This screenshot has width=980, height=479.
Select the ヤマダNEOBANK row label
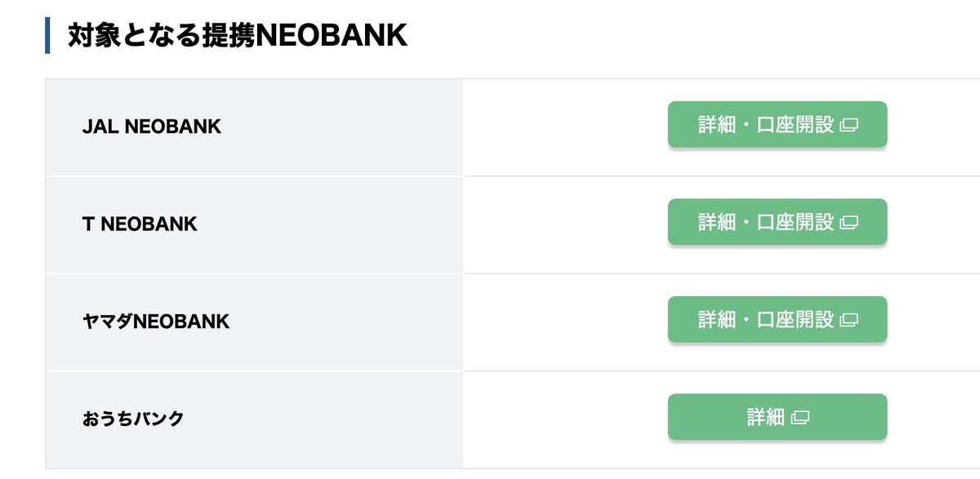click(x=156, y=322)
